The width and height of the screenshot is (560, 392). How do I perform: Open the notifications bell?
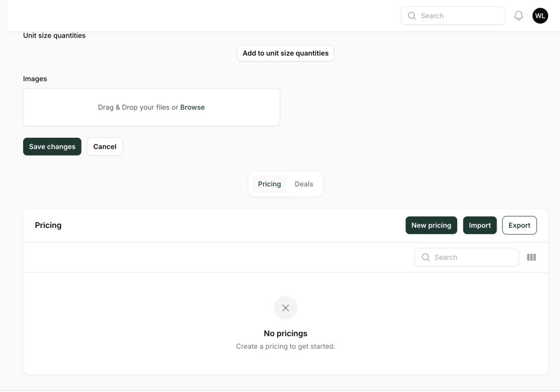click(518, 16)
